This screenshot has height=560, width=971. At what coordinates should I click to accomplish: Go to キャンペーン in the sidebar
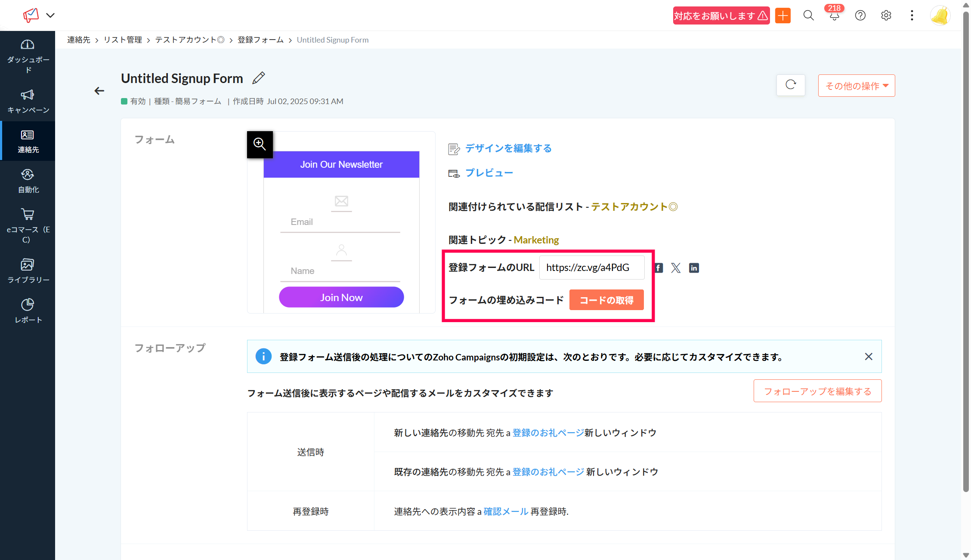pyautogui.click(x=28, y=102)
